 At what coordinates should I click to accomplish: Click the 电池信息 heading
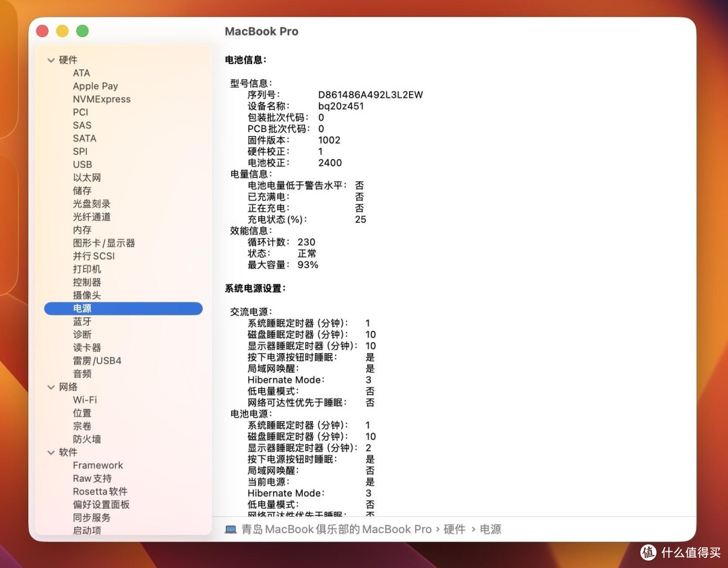(245, 59)
